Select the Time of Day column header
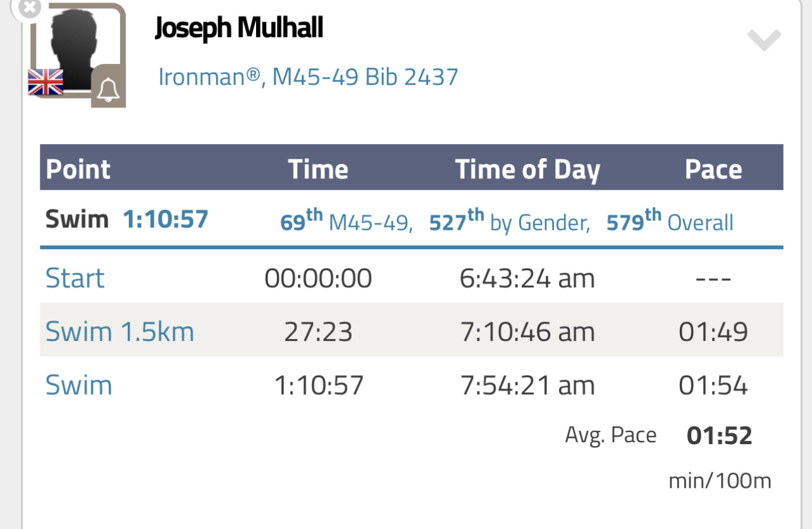Image resolution: width=812 pixels, height=529 pixels. pos(527,170)
